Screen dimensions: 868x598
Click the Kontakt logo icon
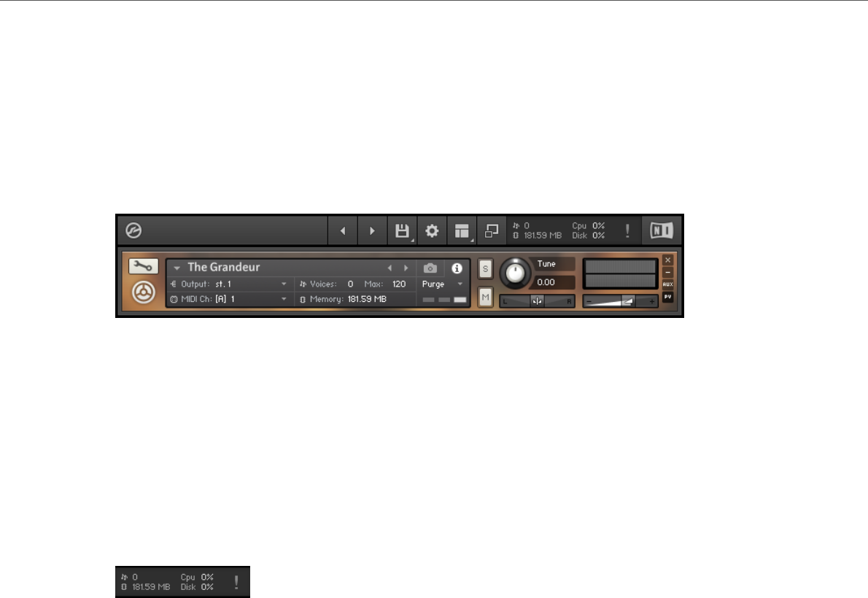point(133,230)
